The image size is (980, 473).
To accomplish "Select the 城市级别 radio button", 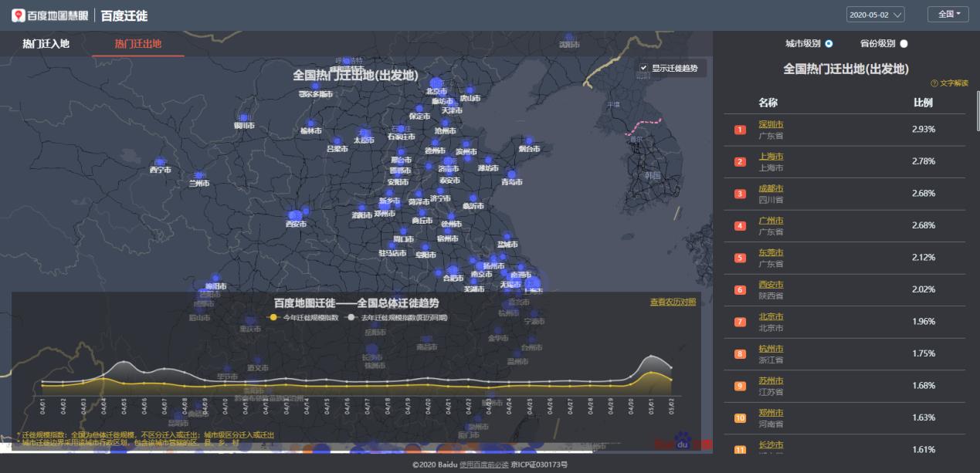I will (829, 45).
